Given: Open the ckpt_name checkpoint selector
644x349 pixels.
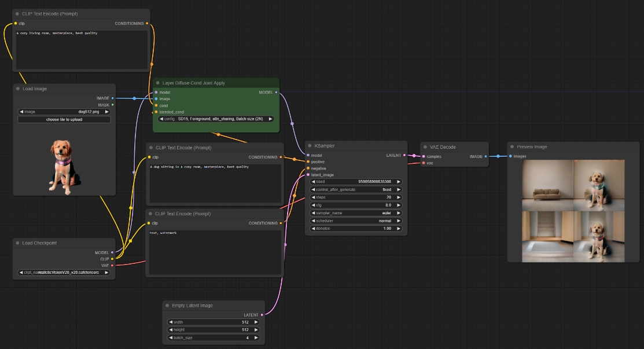Looking at the screenshot, I should pyautogui.click(x=64, y=272).
